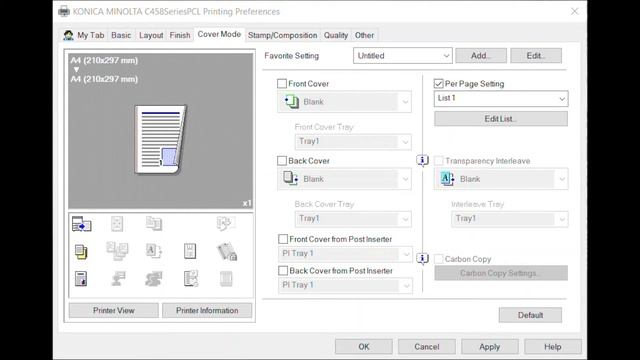Click the info icon beside Transparency Interleave
Image resolution: width=640 pixels, height=360 pixels.
tap(422, 160)
